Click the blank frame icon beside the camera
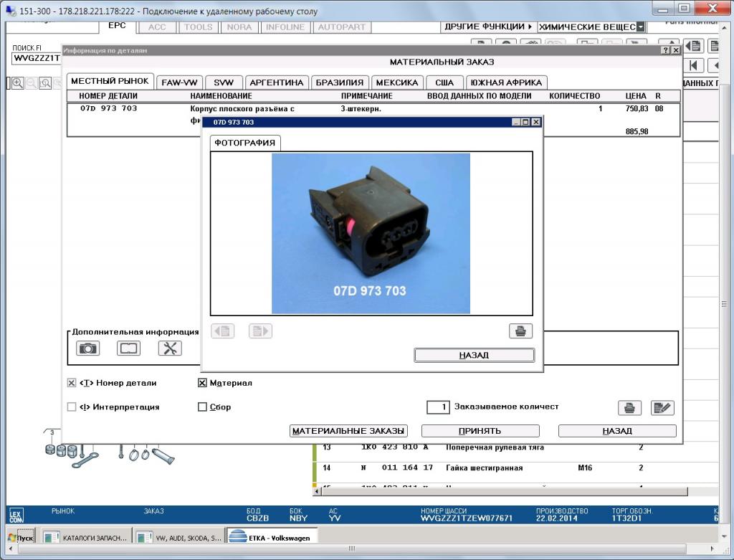Screen dimensions: 734x560 (x=128, y=348)
